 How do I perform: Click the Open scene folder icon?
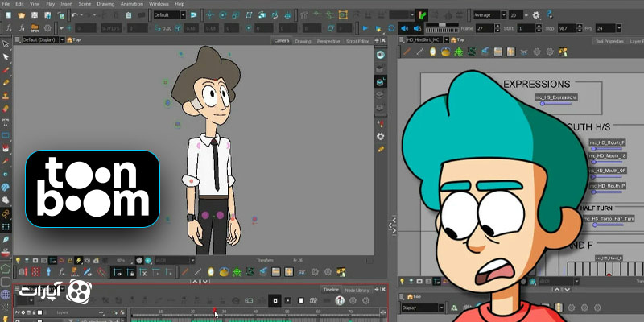[x=22, y=15]
